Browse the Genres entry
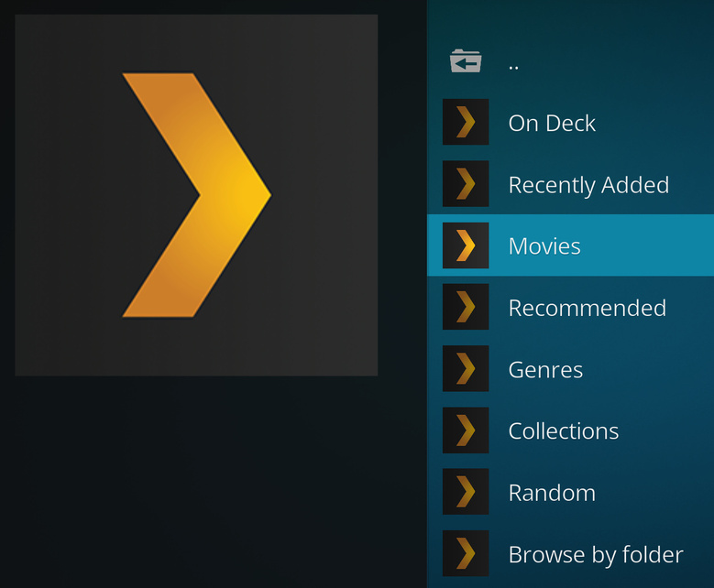 [571, 368]
